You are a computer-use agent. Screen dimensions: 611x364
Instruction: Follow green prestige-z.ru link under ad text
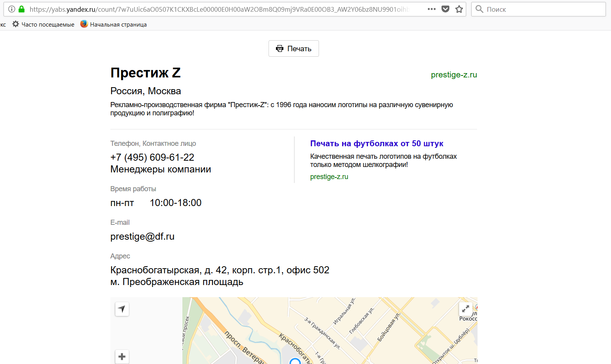(329, 177)
